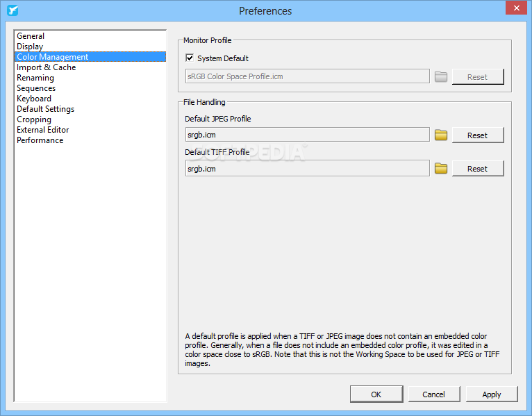Click the Default TIFF Profile text field
The image size is (532, 416).
(308, 168)
